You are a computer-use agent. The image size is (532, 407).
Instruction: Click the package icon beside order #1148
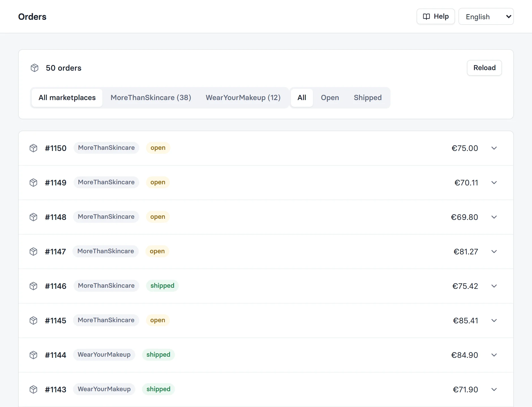tap(33, 217)
